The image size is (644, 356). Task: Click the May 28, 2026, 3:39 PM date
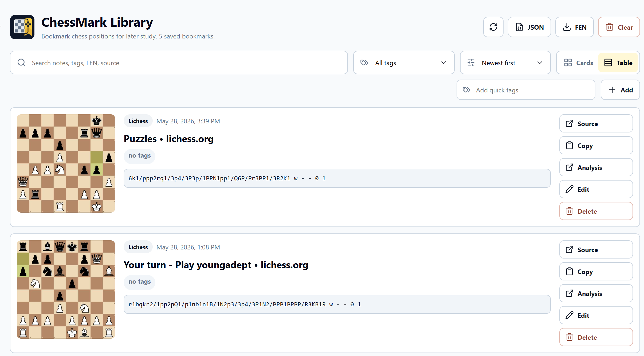click(188, 121)
